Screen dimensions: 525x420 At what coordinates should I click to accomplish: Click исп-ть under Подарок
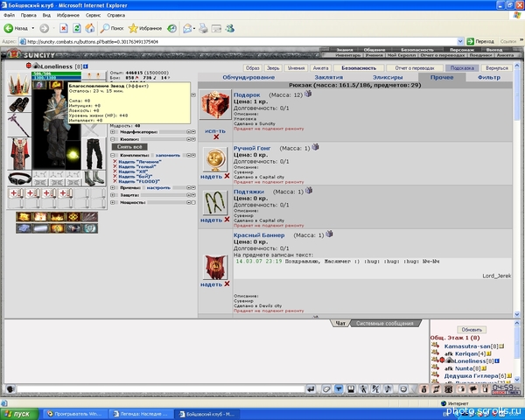[215, 131]
